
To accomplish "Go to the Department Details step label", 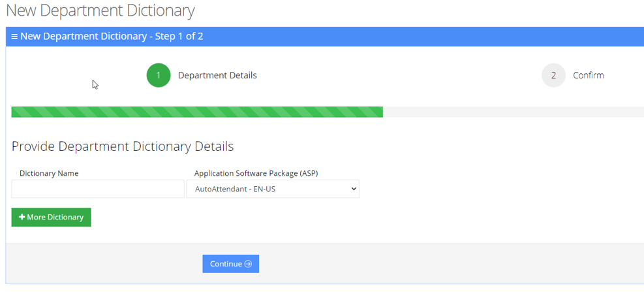I will [217, 75].
